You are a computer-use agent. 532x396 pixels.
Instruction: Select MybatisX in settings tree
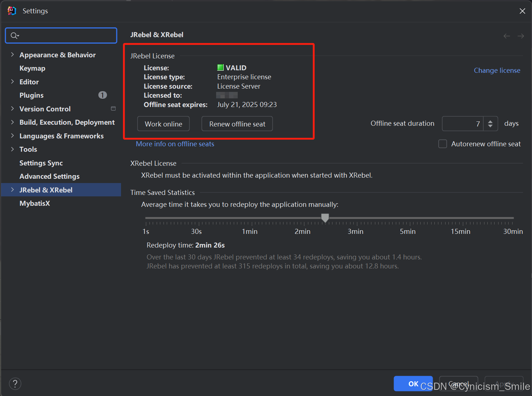tap(35, 203)
